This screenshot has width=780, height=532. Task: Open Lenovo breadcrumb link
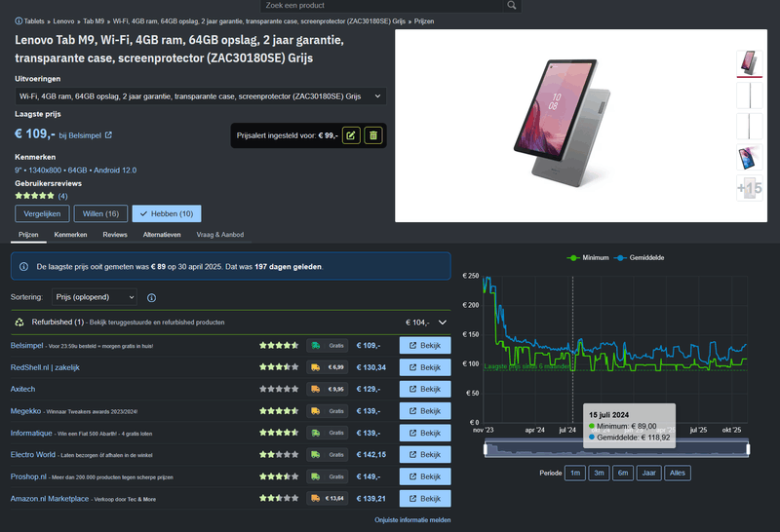[x=63, y=21]
